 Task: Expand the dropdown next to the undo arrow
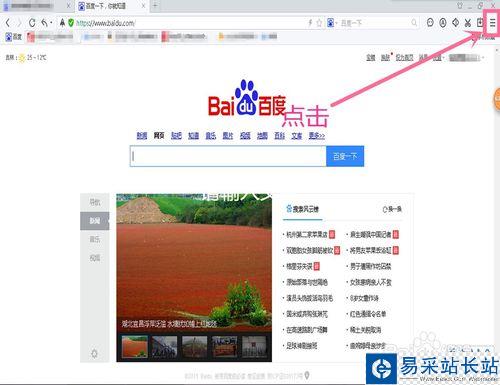(51, 23)
